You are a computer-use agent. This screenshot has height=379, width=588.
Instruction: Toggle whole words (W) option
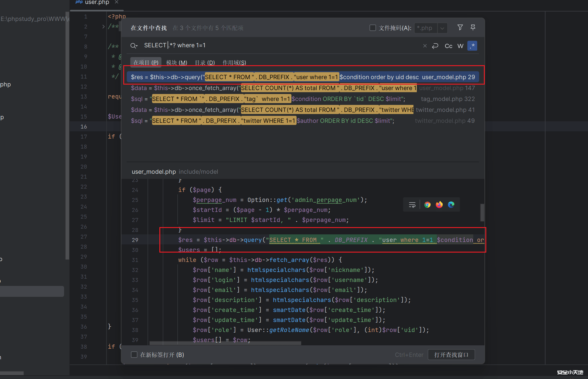pyautogui.click(x=460, y=46)
